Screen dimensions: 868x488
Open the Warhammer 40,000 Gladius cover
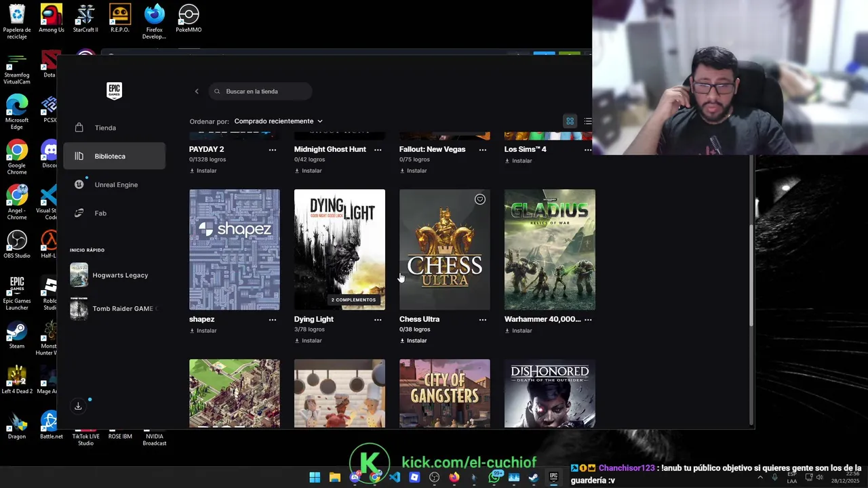[550, 249]
